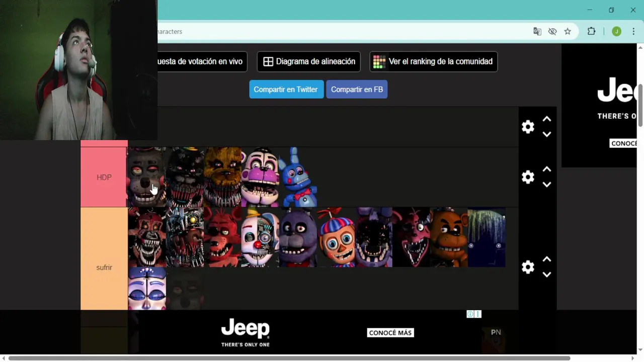
Task: Open Diagrama de alineación
Action: pyautogui.click(x=309, y=61)
